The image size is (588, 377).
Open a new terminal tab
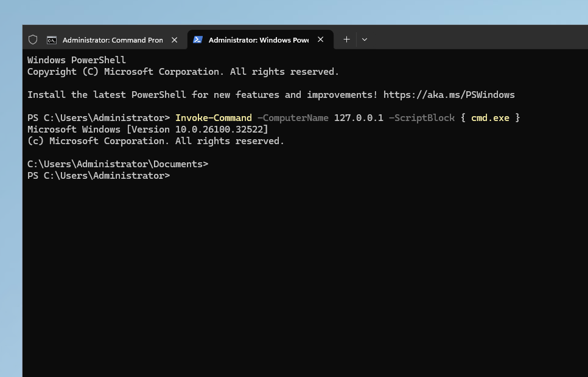(346, 40)
